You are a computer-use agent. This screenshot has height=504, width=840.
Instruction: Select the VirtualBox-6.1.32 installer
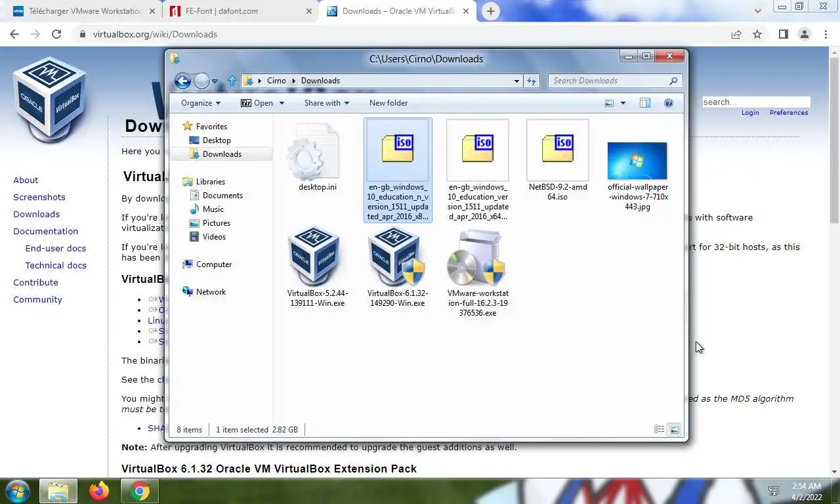click(x=398, y=268)
